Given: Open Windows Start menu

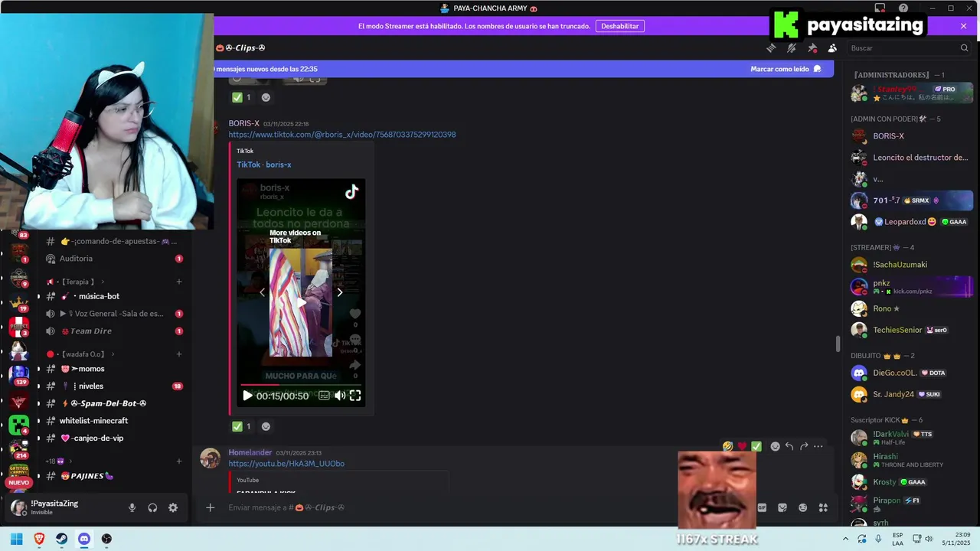Looking at the screenshot, I should tap(16, 539).
